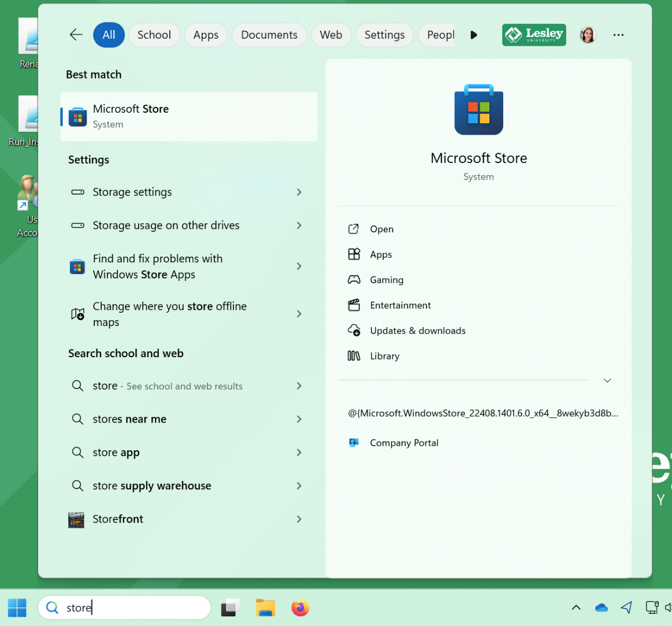
Task: Expand store supply warehouse chevron
Action: pyautogui.click(x=299, y=486)
